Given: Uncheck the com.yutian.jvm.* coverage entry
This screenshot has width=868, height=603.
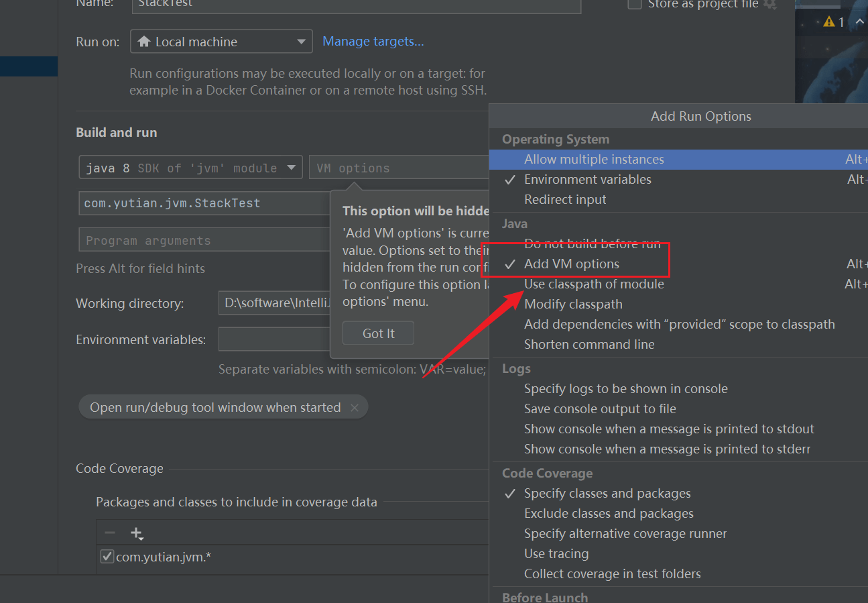Looking at the screenshot, I should pos(107,556).
